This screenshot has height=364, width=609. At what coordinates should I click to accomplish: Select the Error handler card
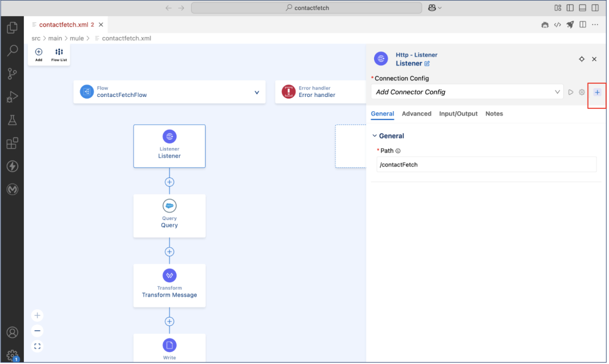tap(321, 92)
